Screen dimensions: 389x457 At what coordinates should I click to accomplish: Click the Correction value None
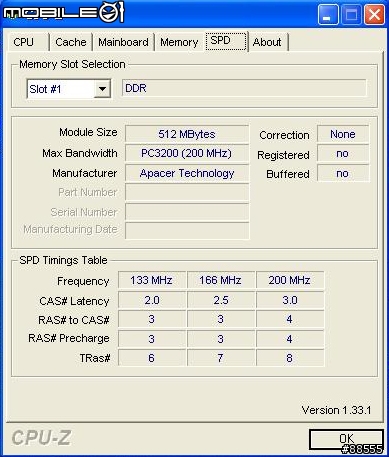click(x=343, y=134)
